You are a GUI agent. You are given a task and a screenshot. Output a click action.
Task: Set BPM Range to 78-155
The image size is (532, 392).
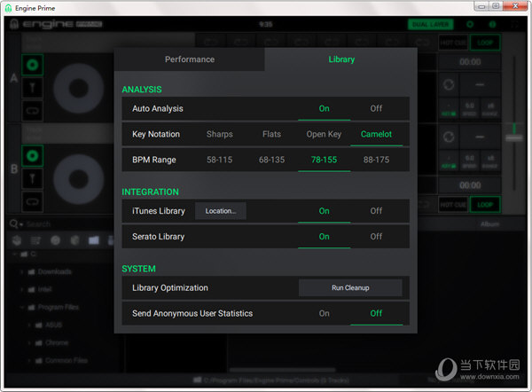[x=324, y=160]
